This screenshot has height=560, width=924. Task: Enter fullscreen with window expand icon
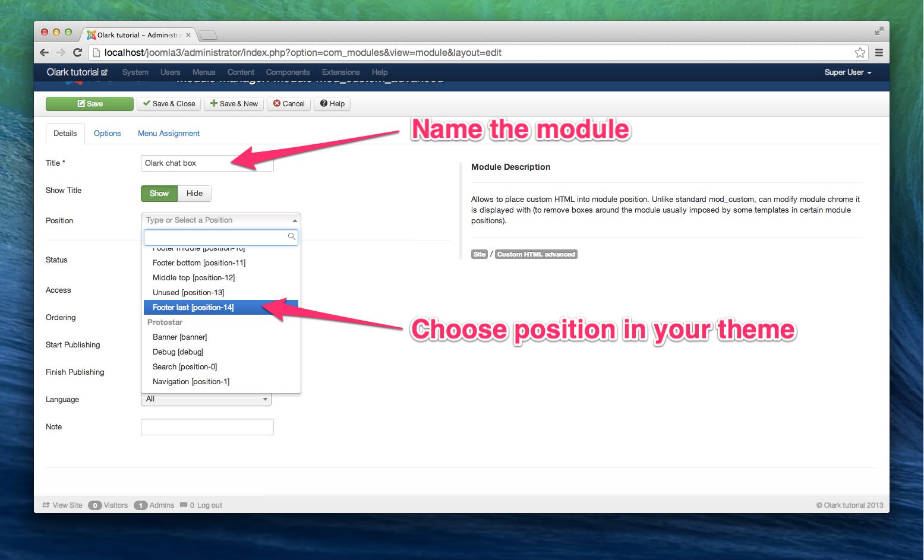tap(879, 31)
